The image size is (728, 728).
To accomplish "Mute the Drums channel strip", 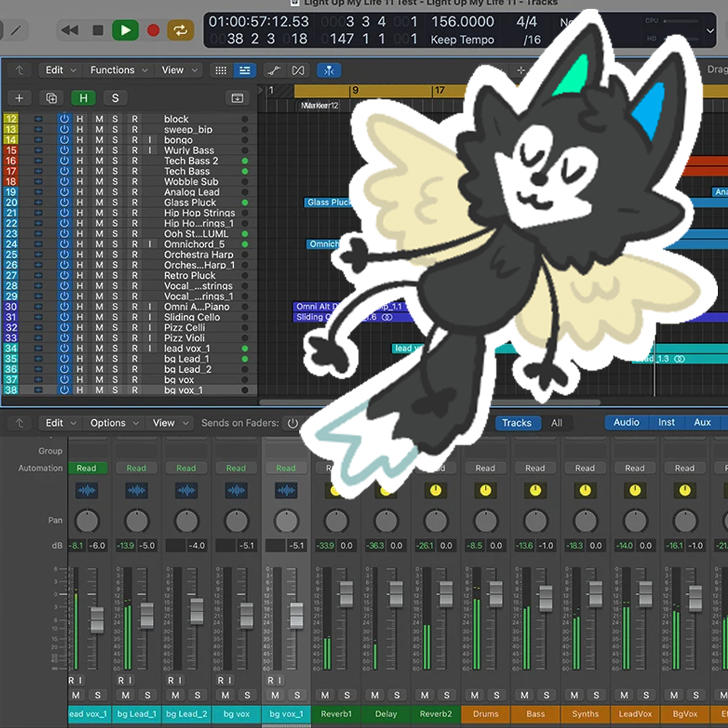I will click(x=475, y=695).
